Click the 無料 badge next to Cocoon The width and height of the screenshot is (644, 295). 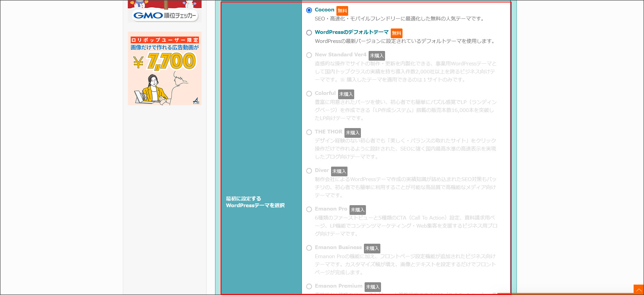[x=342, y=11]
